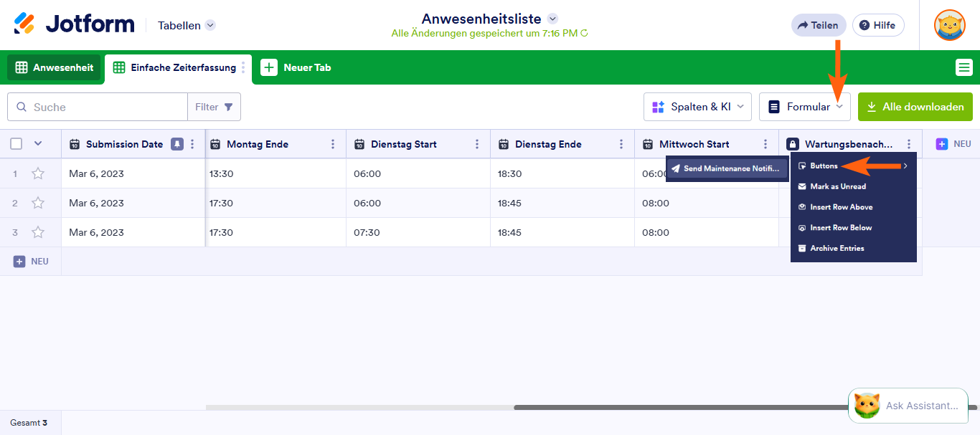Choose Insert Row Below
The width and height of the screenshot is (980, 435).
tap(854, 228)
